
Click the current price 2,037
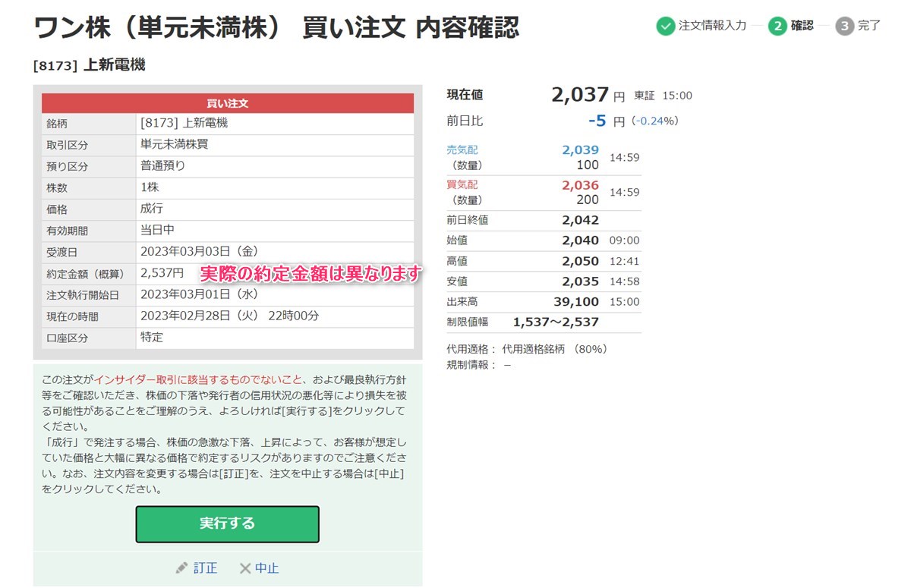(x=580, y=95)
